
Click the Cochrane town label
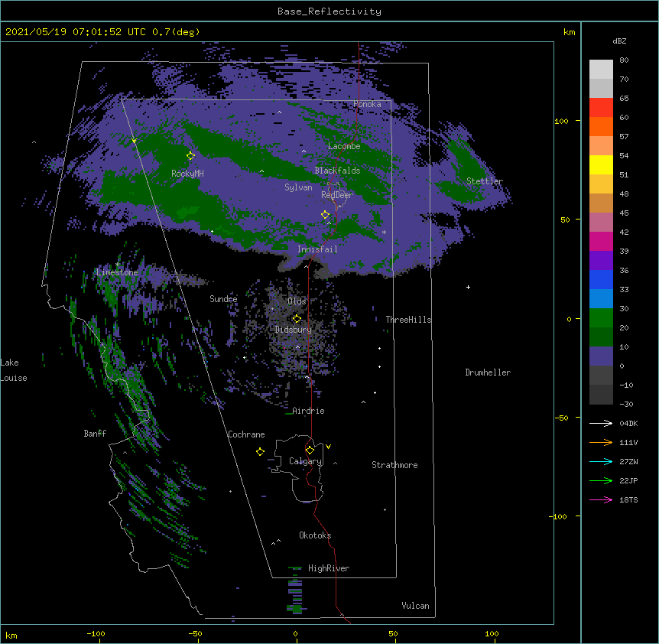[x=246, y=434]
